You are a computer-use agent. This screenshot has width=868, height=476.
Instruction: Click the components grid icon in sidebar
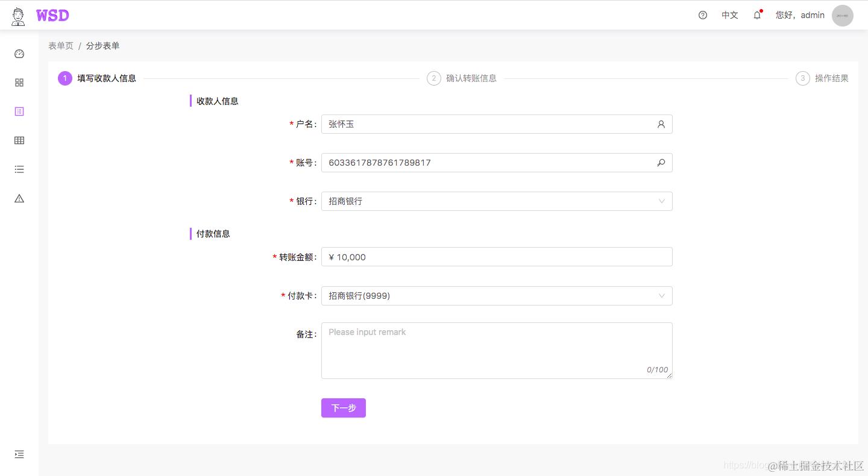pos(19,83)
